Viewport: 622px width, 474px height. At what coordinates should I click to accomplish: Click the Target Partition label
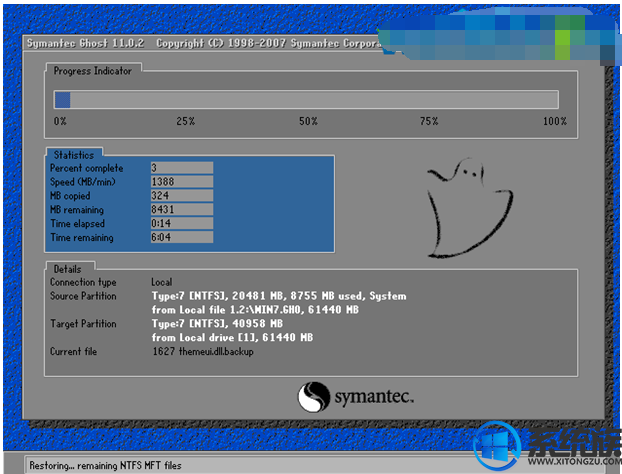pyautogui.click(x=83, y=324)
